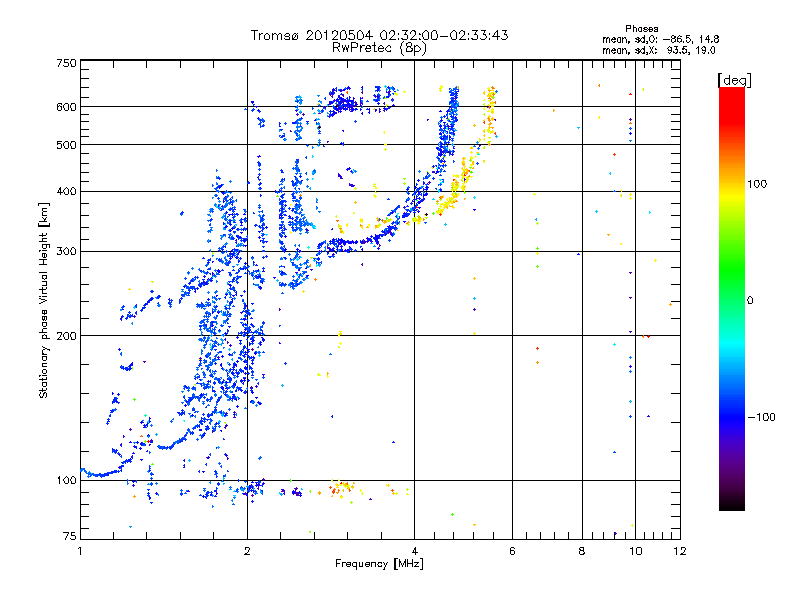The image size is (800, 600).
Task: Click the x-axis label 'Frequency [MHz]'
Action: pos(379,564)
